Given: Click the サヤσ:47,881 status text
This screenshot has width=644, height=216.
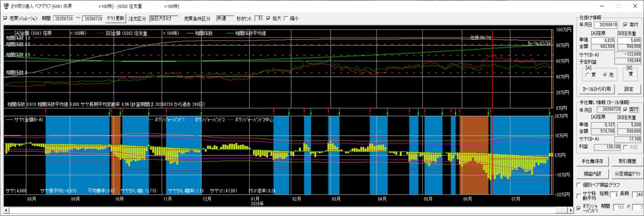Looking at the screenshot, I should (x=225, y=190).
